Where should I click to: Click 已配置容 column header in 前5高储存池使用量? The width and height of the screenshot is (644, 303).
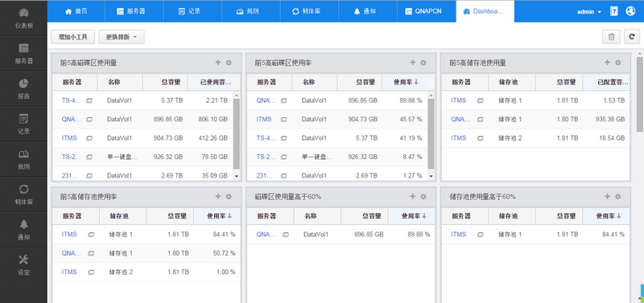pyautogui.click(x=606, y=82)
